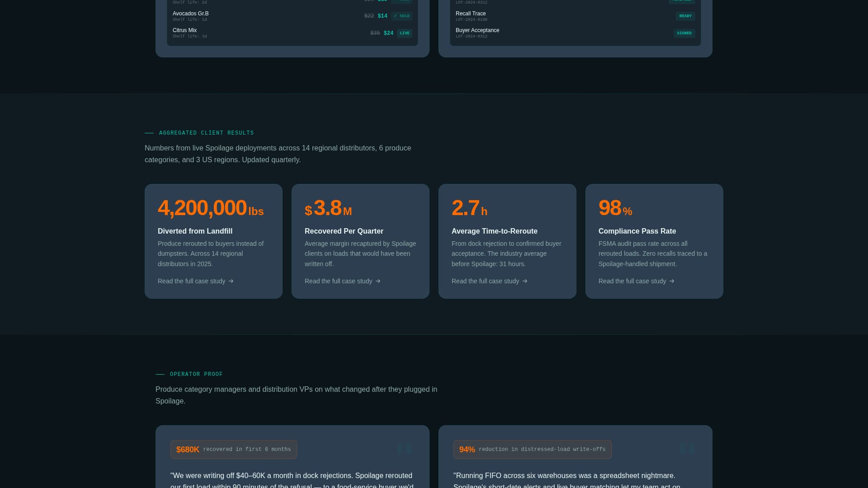Click arrow icon in Average Time-to-Reroute card

525,281
